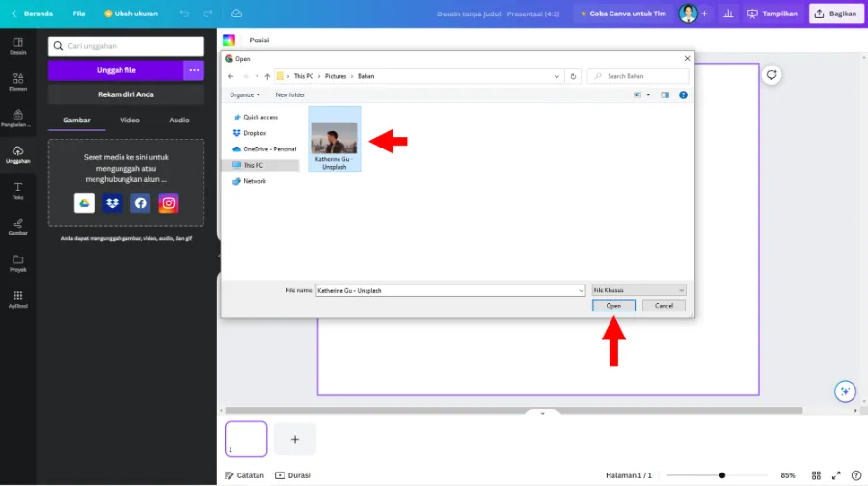This screenshot has height=486, width=868.
Task: Enter fullscreen with expand icon
Action: click(x=836, y=475)
